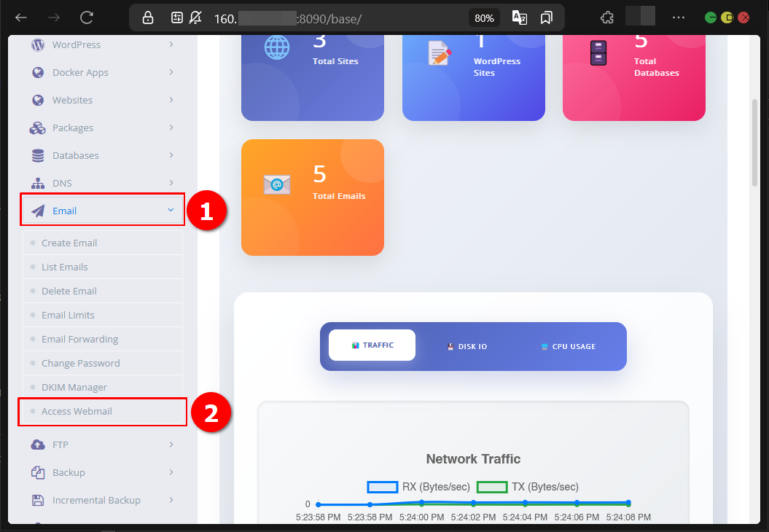The height and width of the screenshot is (532, 769).
Task: Go back with the browser back arrow
Action: click(x=21, y=18)
